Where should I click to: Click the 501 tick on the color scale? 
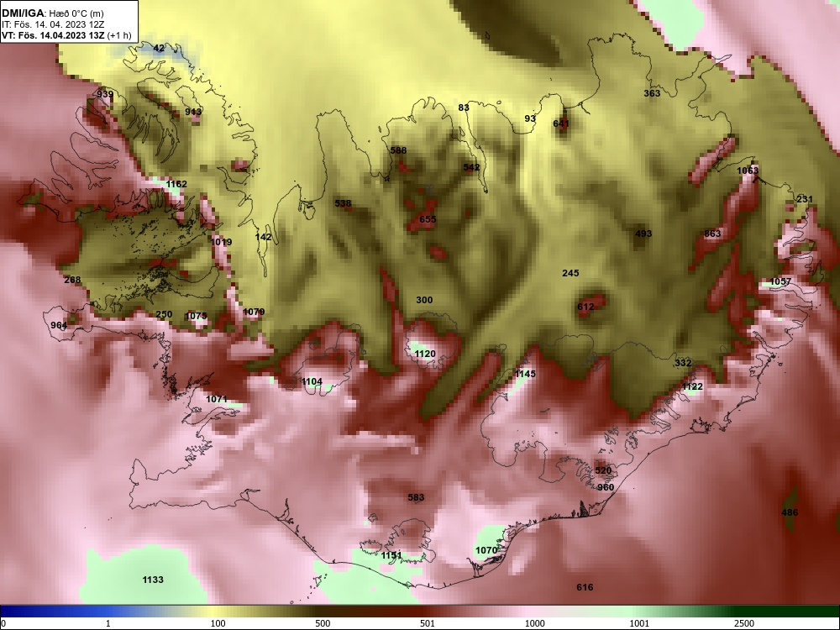[x=428, y=623]
